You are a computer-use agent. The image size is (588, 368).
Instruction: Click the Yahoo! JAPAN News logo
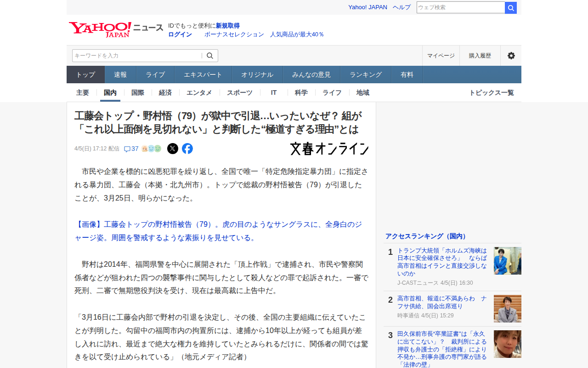[x=116, y=29]
